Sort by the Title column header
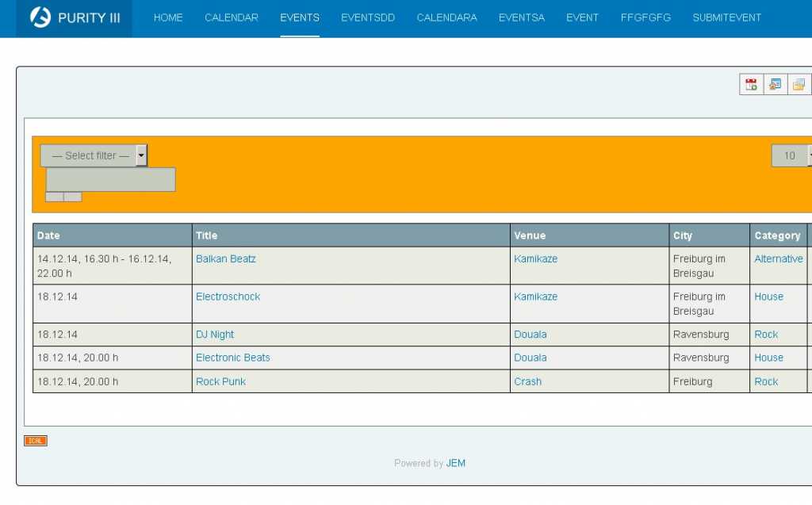 tap(207, 235)
